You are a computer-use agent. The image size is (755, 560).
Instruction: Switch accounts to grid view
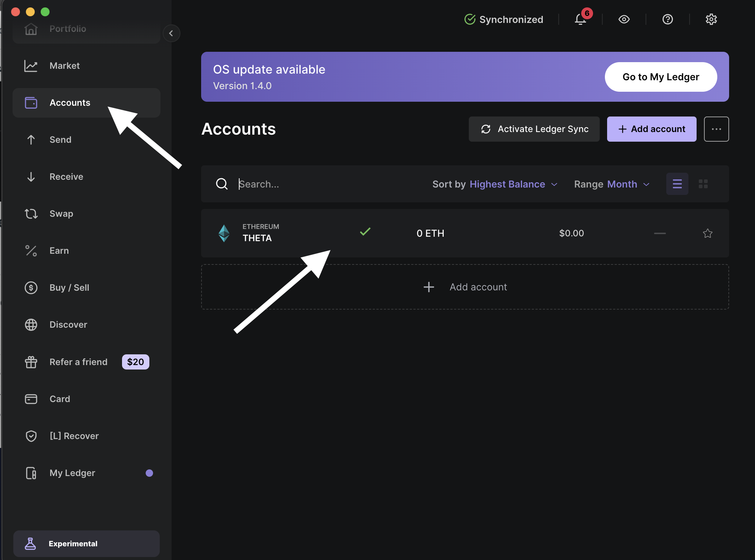[x=704, y=184]
